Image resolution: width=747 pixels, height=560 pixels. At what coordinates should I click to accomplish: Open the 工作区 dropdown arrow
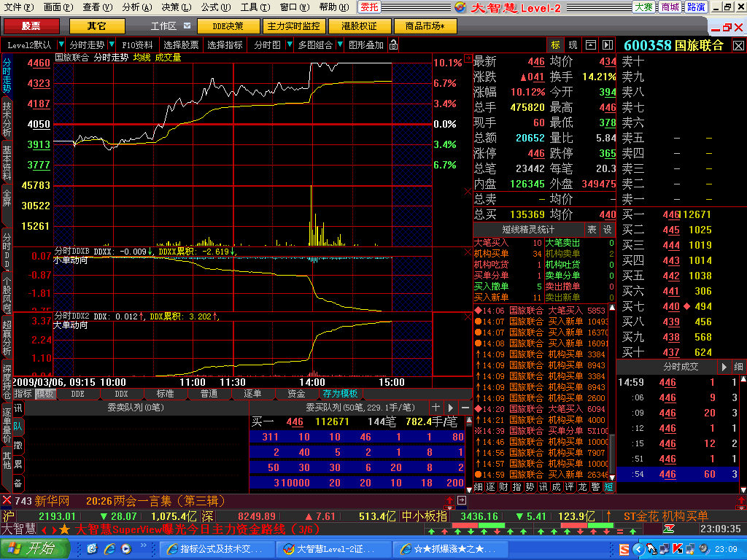[x=187, y=26]
